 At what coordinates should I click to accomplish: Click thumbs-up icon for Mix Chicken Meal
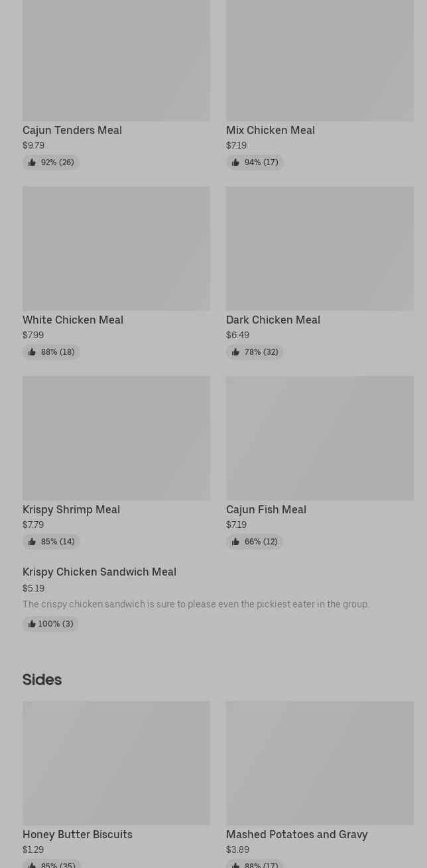tap(235, 162)
